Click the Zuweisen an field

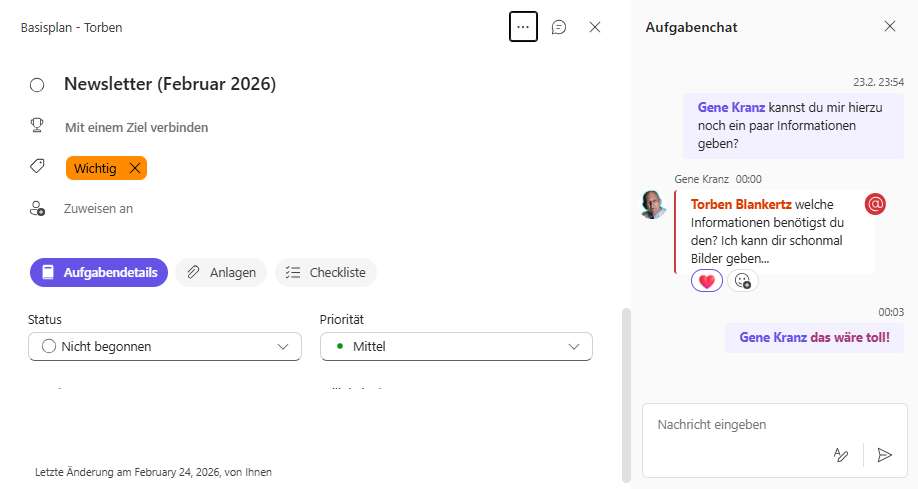[98, 209]
